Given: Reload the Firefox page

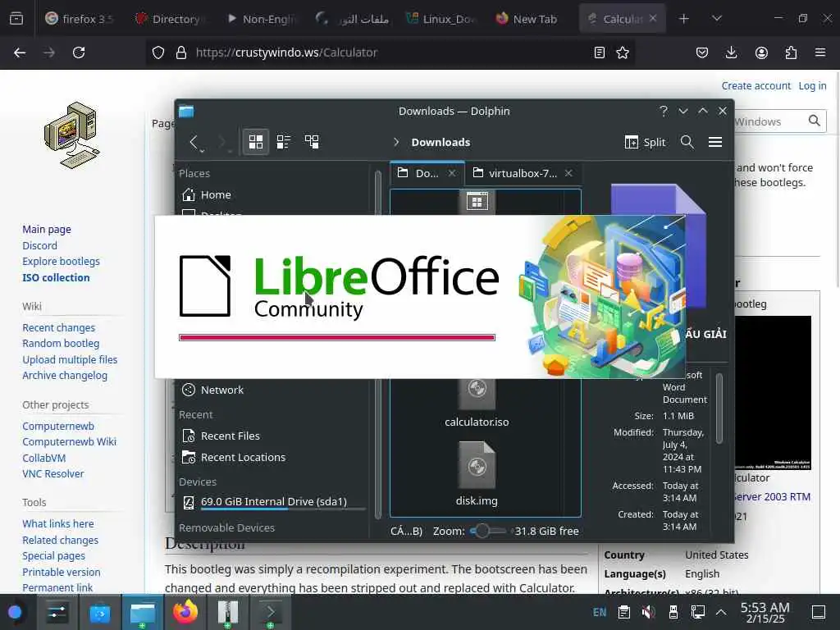Looking at the screenshot, I should coord(79,52).
